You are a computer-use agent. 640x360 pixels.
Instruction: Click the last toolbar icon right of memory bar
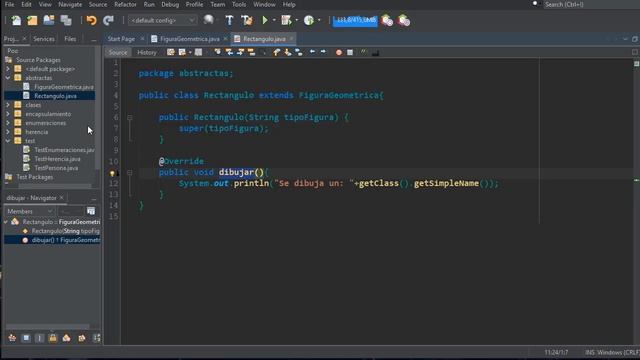pyautogui.click(x=404, y=20)
